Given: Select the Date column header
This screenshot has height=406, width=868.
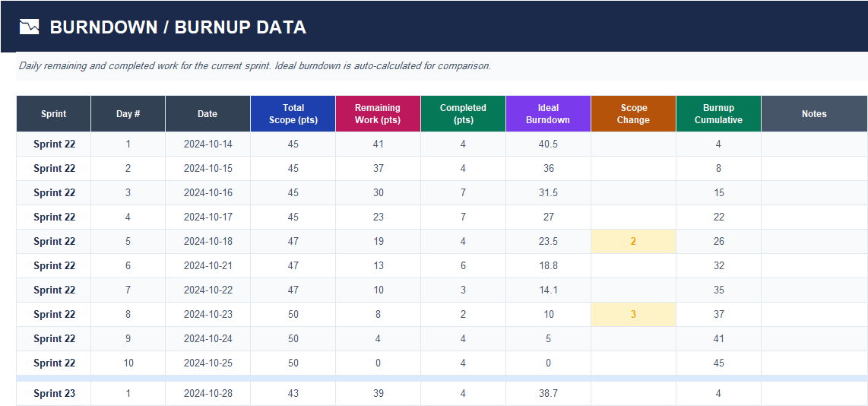Looking at the screenshot, I should (207, 114).
